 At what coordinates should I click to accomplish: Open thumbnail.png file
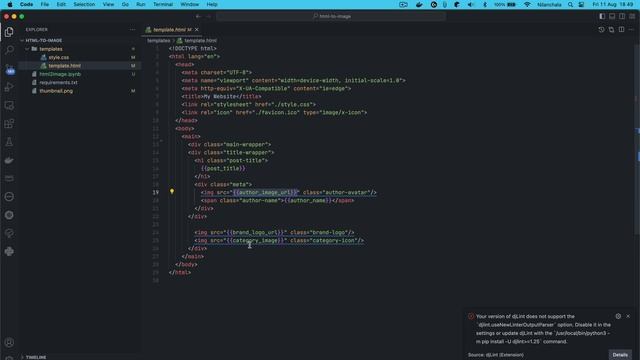point(56,91)
